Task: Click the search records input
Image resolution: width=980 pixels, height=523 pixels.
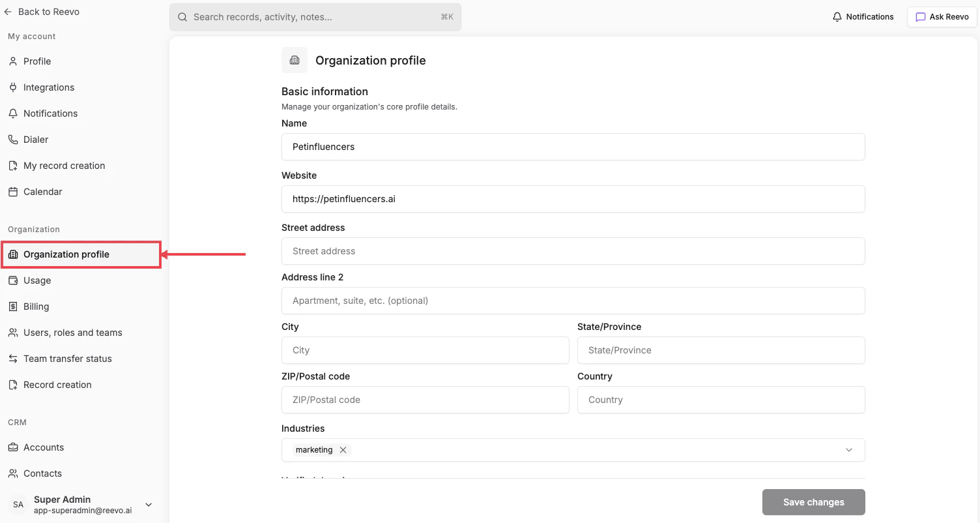Action: coord(315,17)
